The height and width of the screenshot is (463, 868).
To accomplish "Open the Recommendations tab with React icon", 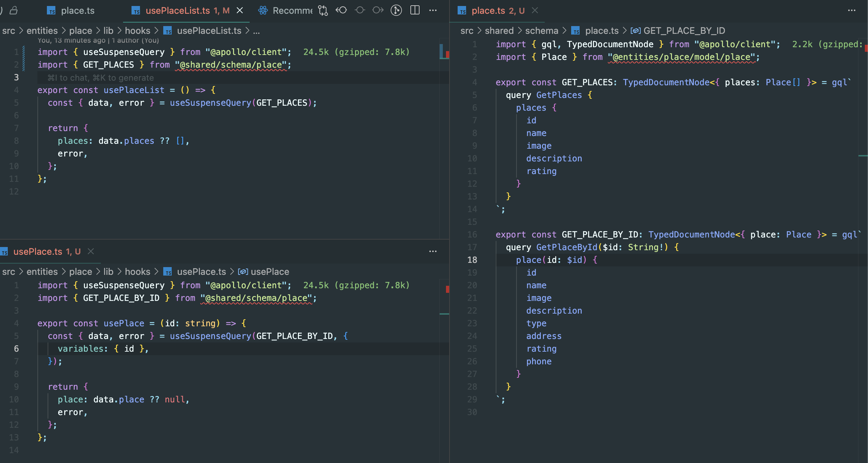I will 286,11.
